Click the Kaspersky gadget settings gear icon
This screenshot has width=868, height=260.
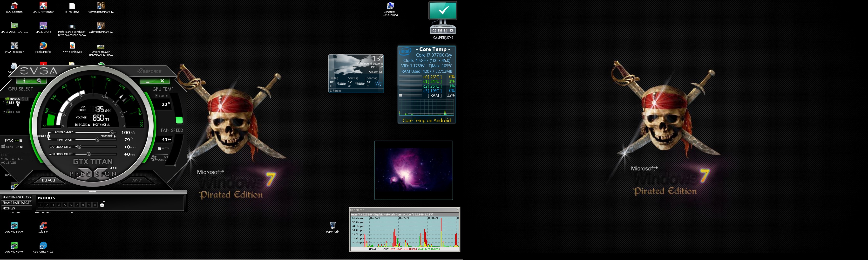coord(452,31)
